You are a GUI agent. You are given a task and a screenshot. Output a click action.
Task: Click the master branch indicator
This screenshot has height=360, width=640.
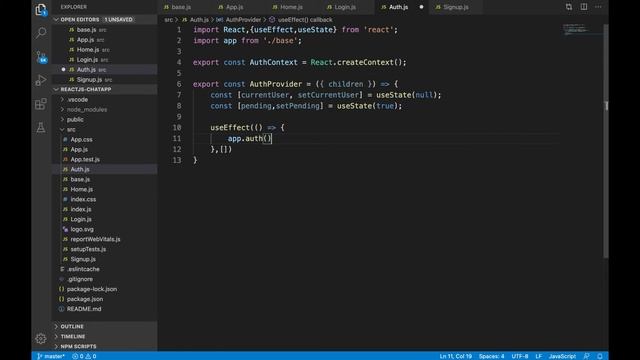click(51, 356)
